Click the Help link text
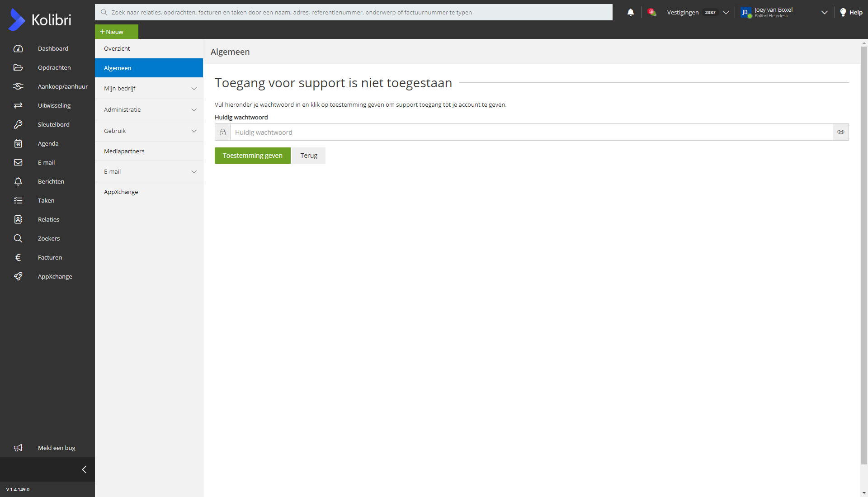 855,12
